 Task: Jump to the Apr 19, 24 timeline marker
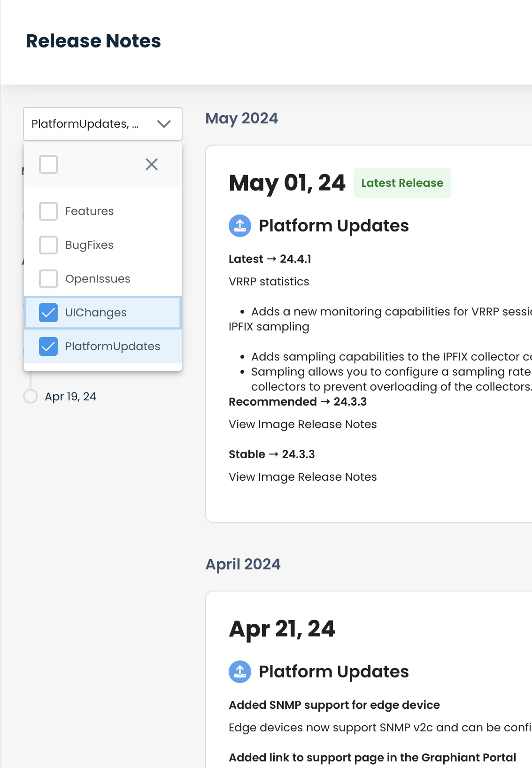pyautogui.click(x=31, y=396)
